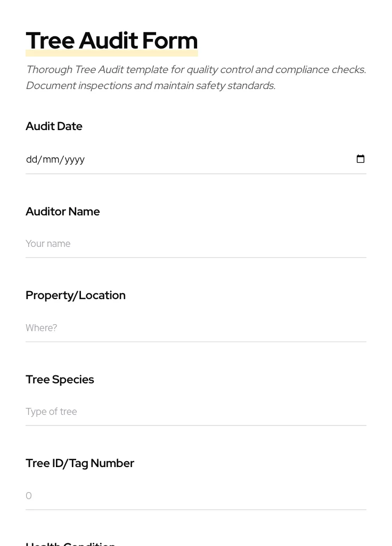Click the Health Condition label at the bottom
The image size is (392, 546).
(70, 543)
